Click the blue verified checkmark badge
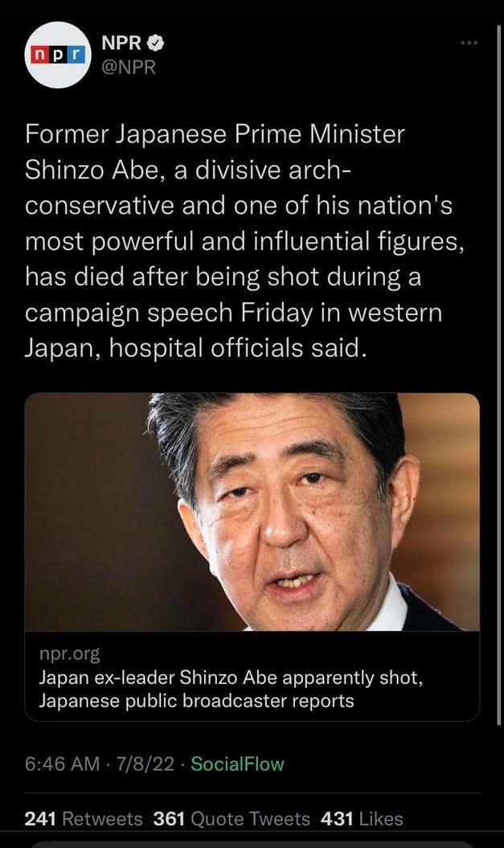This screenshot has height=848, width=504. 156,43
